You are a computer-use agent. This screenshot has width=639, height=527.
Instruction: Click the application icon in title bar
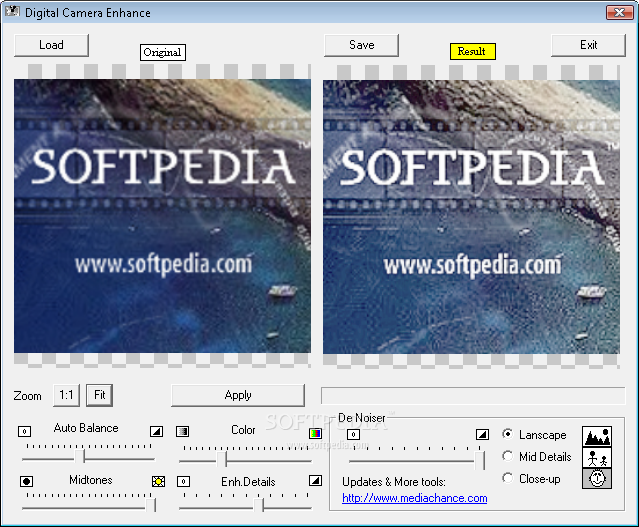pos(12,11)
